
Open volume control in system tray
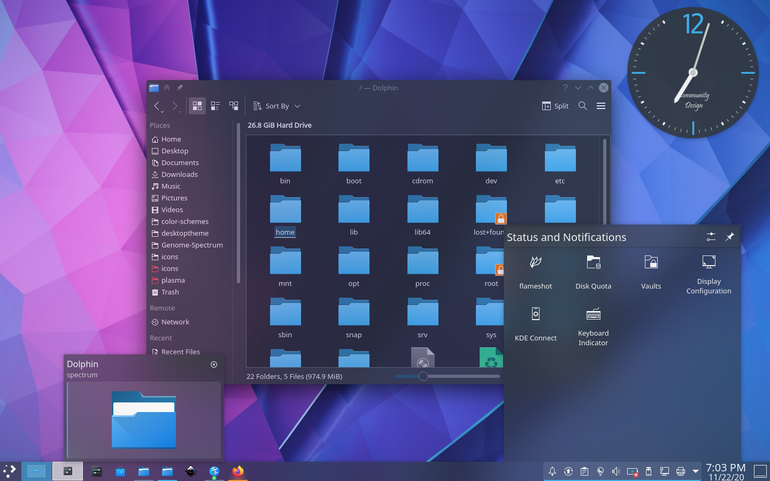pos(616,472)
